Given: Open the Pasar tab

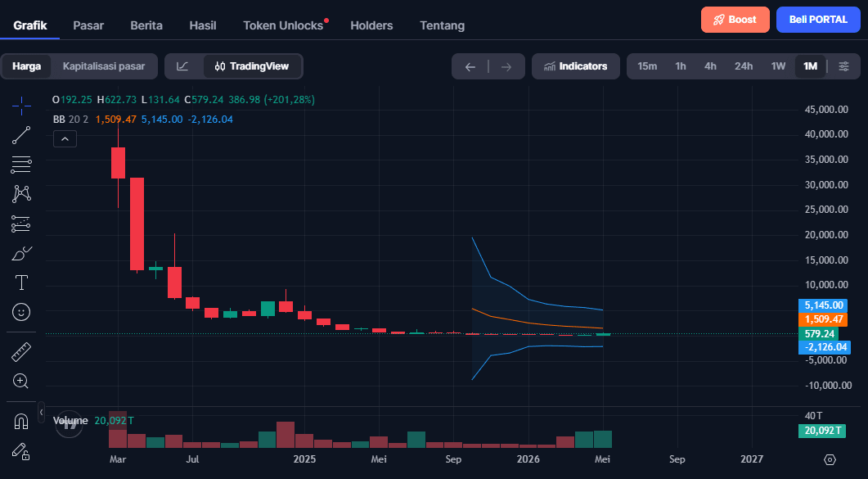Looking at the screenshot, I should click(x=88, y=25).
